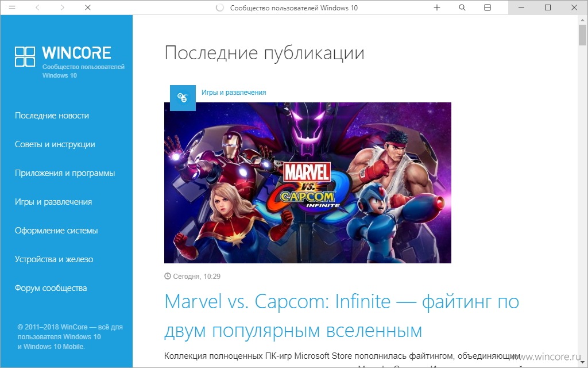Minimize the browser window
Screen dimensions: 588x368
click(521, 7)
